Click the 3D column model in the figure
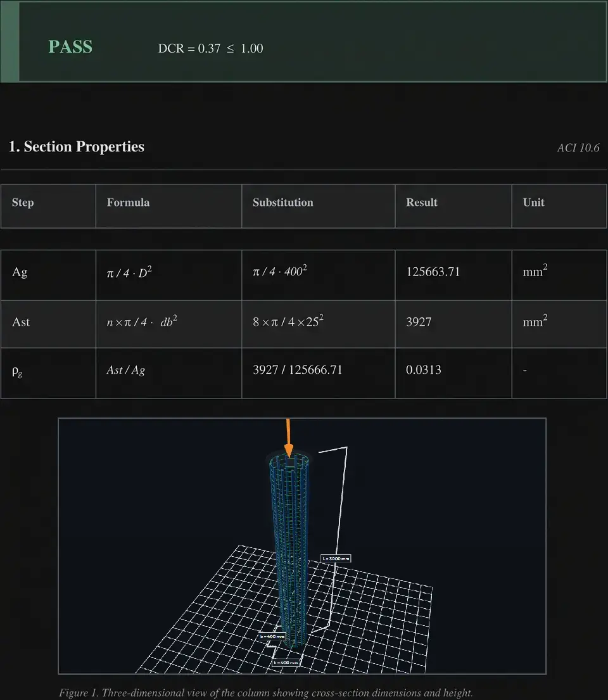 (x=290, y=549)
